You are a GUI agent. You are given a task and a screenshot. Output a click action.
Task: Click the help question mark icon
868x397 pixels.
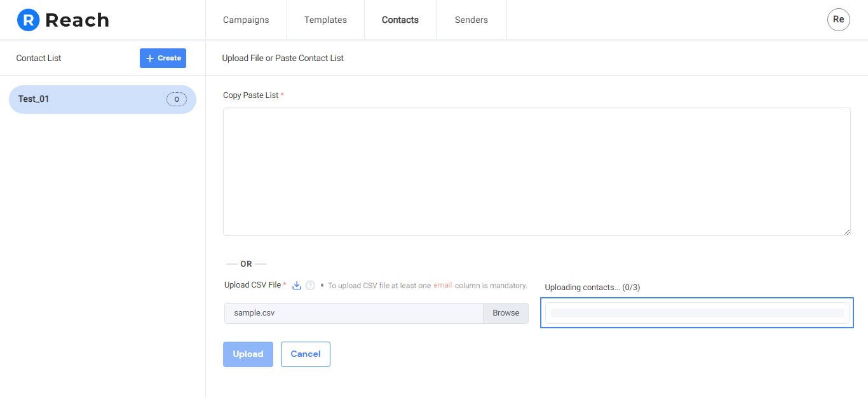click(x=310, y=286)
